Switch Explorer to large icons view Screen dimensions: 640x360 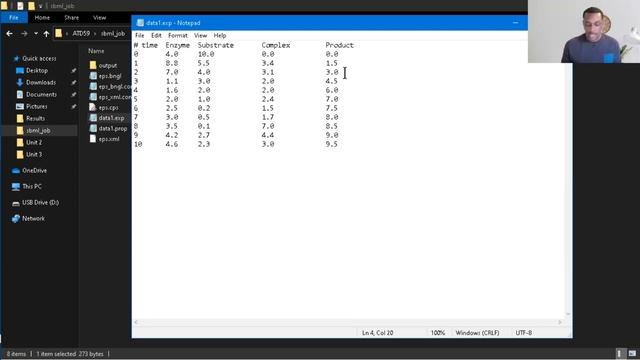(632, 353)
